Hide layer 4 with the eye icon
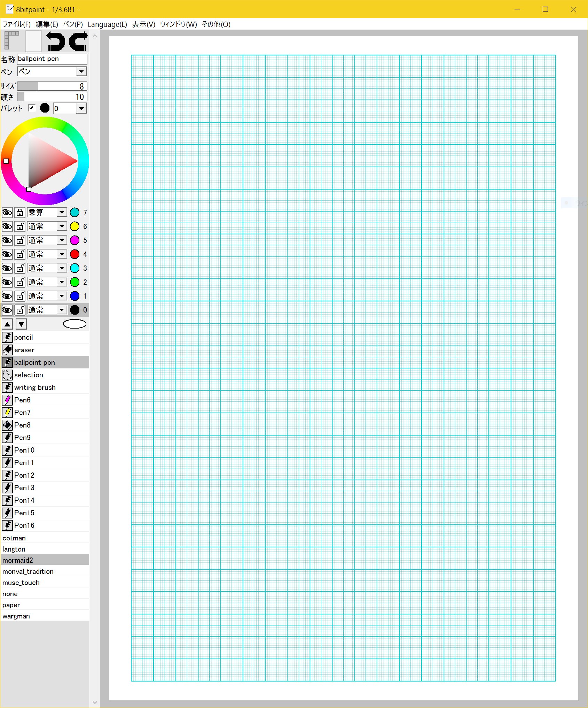The width and height of the screenshot is (588, 708). click(7, 254)
